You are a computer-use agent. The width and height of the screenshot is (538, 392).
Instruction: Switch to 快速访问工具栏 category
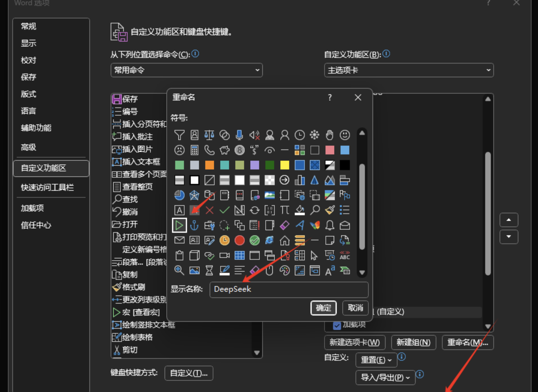point(47,188)
